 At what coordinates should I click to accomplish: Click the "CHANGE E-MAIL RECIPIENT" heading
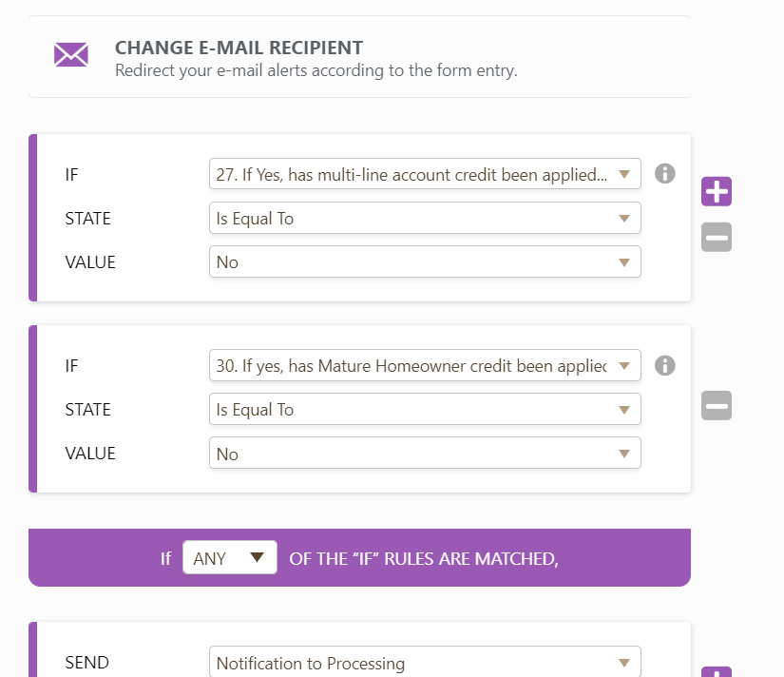point(239,47)
